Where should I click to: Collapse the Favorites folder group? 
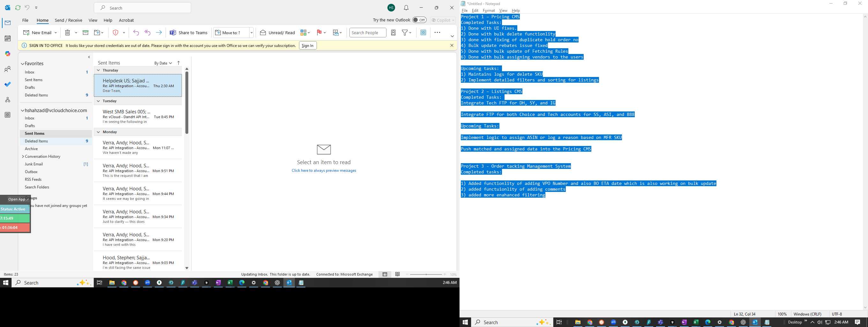tap(23, 64)
